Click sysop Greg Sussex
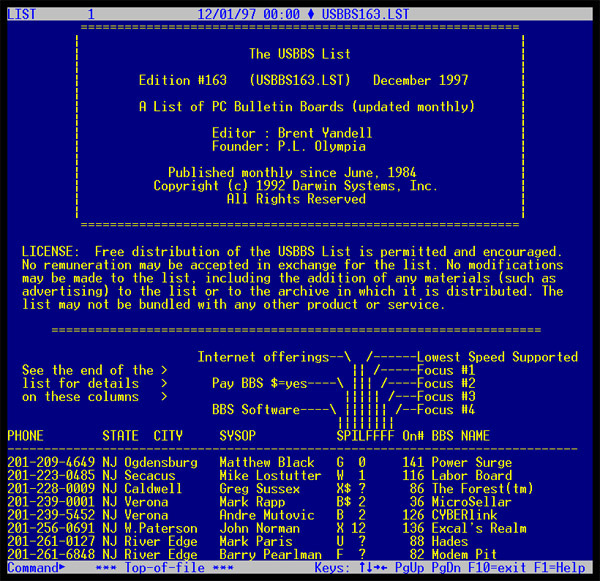 tap(259, 489)
